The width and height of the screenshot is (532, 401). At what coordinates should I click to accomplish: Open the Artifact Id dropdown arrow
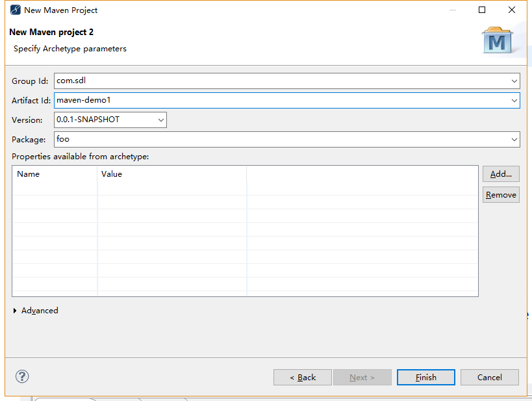click(514, 101)
